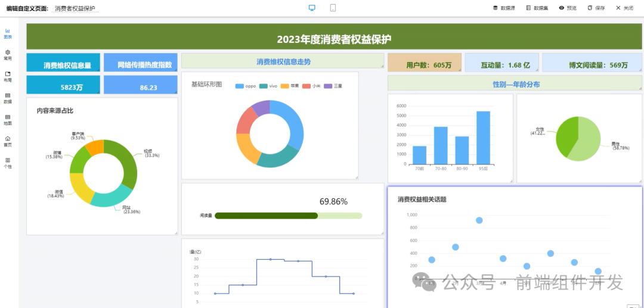
Task: Select the 消费维权信息走势 heading block
Action: pyautogui.click(x=283, y=61)
